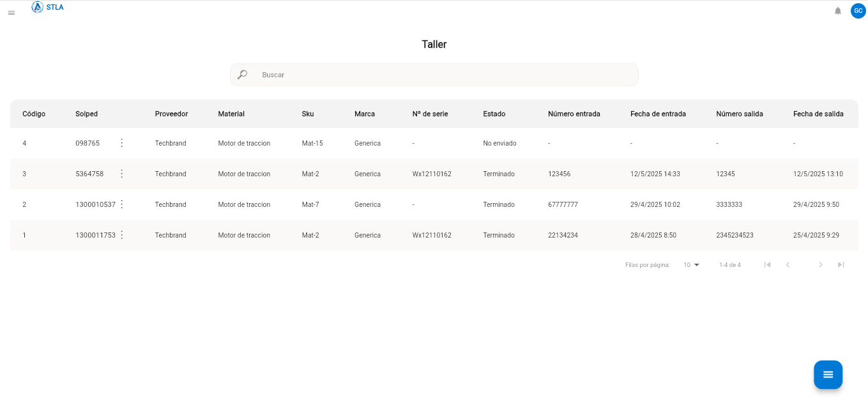This screenshot has height=403, width=868.
Task: Click Solped value 1300011753
Action: [x=95, y=235]
